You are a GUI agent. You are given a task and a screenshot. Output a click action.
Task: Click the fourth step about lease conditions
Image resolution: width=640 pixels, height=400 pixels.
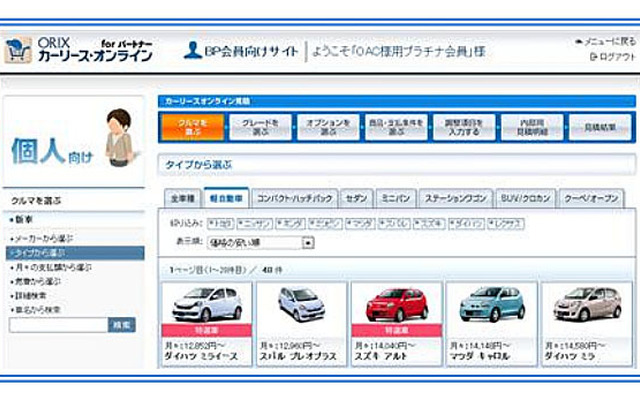click(x=396, y=127)
